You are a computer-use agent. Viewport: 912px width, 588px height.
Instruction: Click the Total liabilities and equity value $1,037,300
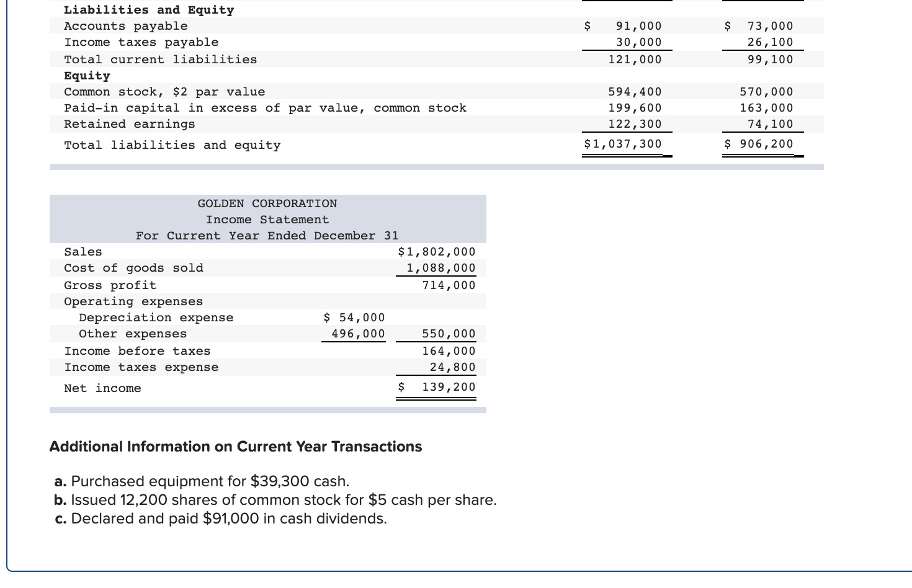pyautogui.click(x=626, y=143)
